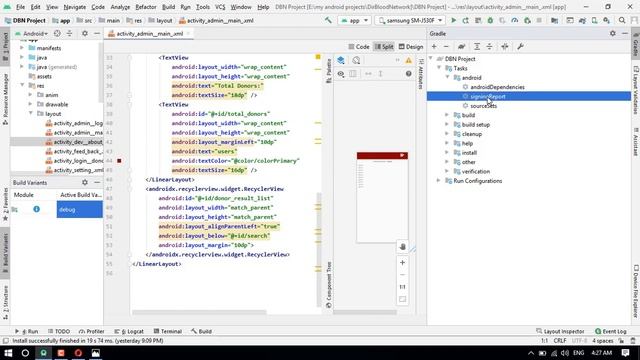Viewport: 640px width, 360px height.
Task: Open the samsung SM-J530F device dropdown
Action: [410, 20]
